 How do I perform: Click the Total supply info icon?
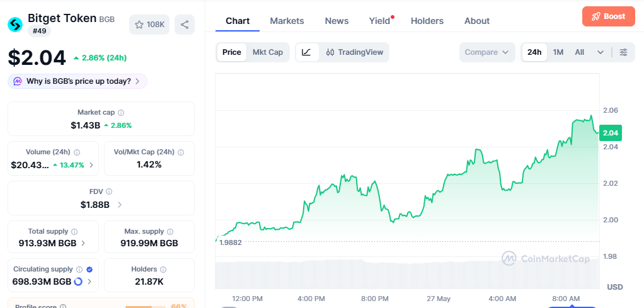(74, 232)
